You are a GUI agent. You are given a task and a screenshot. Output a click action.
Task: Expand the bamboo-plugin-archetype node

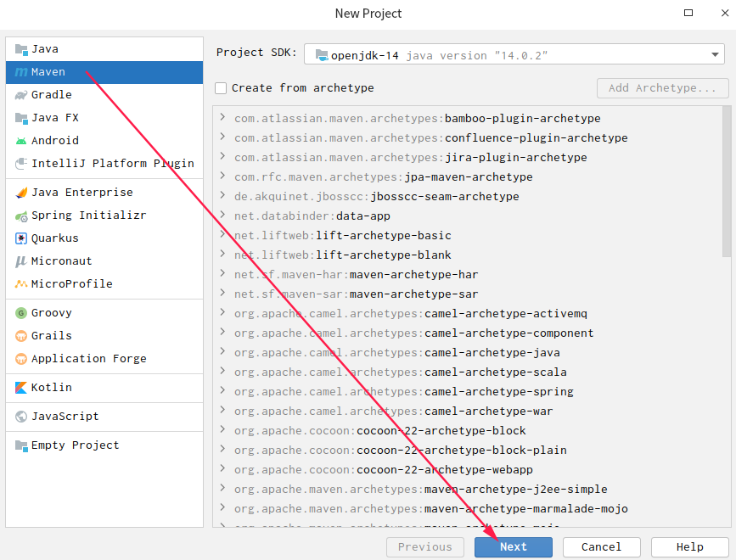point(223,117)
